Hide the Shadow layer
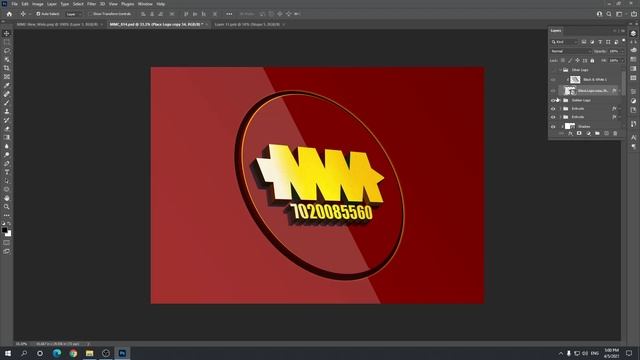This screenshot has height=360, width=640. point(553,127)
